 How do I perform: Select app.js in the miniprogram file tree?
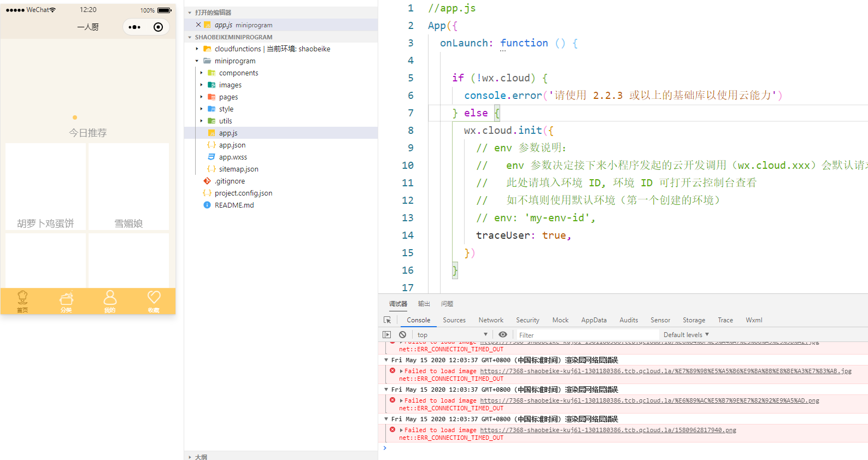click(281, 133)
